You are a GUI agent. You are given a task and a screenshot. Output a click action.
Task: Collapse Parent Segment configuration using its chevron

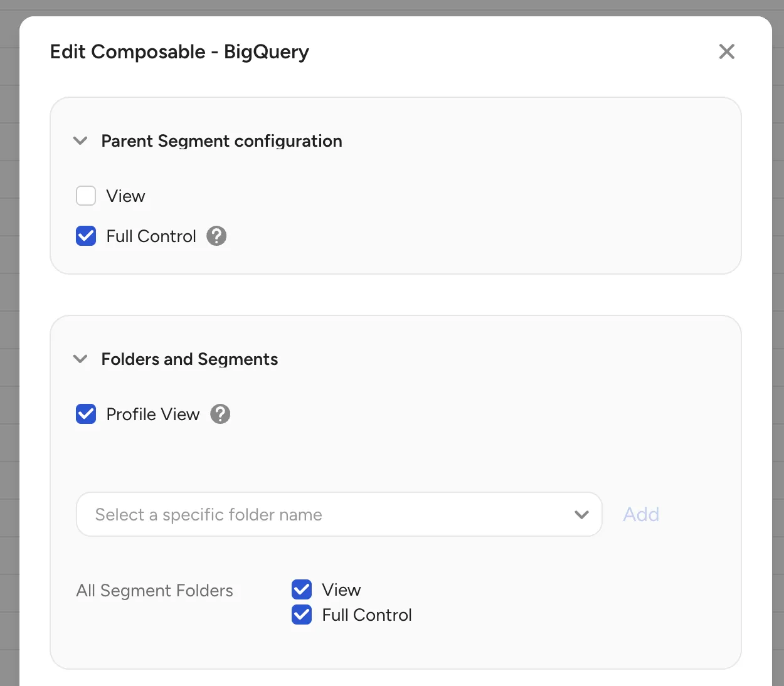80,141
